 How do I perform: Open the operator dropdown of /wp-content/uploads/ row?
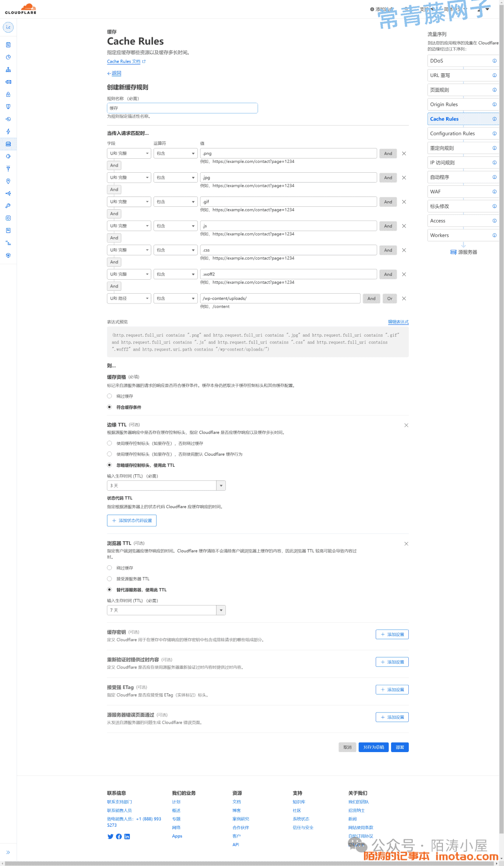coord(175,299)
